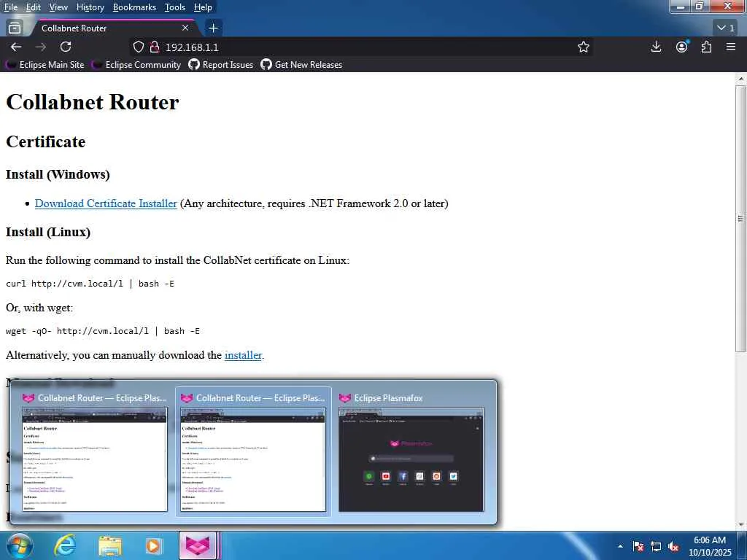Click the Plasmafox taskbar button

[198, 545]
